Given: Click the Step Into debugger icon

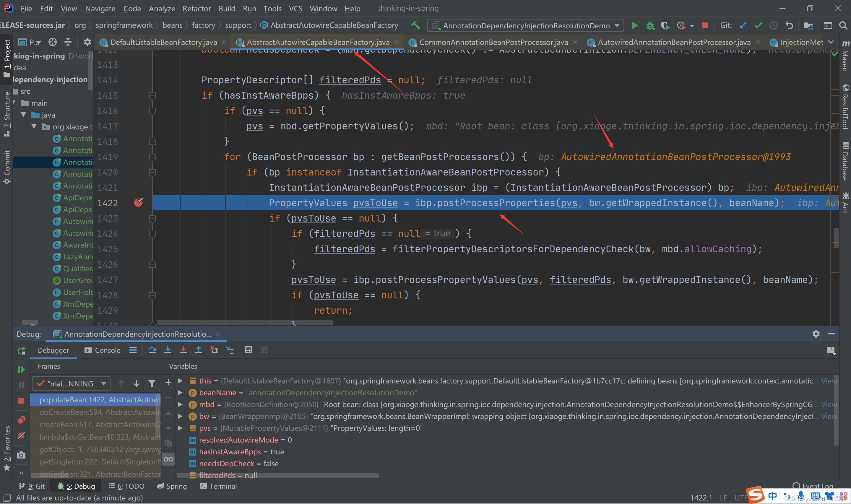Looking at the screenshot, I should [x=168, y=350].
